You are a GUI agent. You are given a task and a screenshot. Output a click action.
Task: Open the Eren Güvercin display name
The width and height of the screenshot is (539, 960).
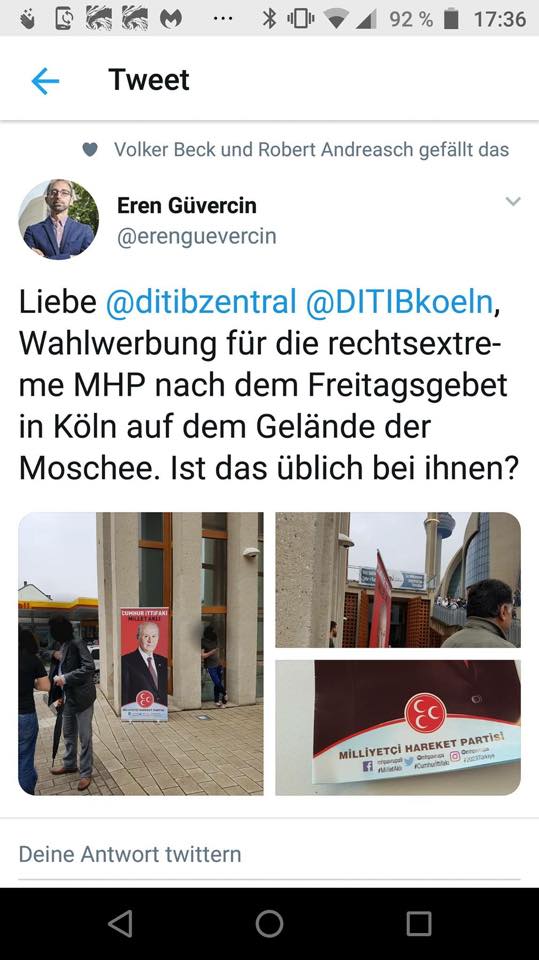coord(187,205)
